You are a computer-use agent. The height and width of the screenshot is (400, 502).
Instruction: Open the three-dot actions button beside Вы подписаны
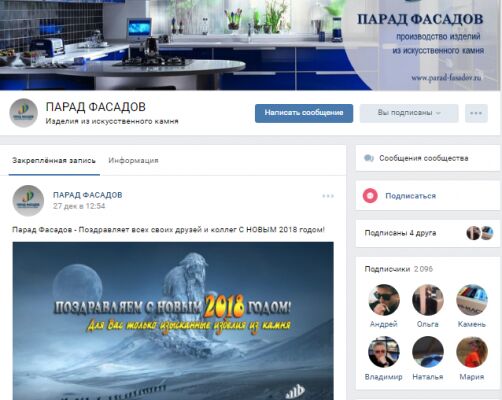(x=476, y=113)
